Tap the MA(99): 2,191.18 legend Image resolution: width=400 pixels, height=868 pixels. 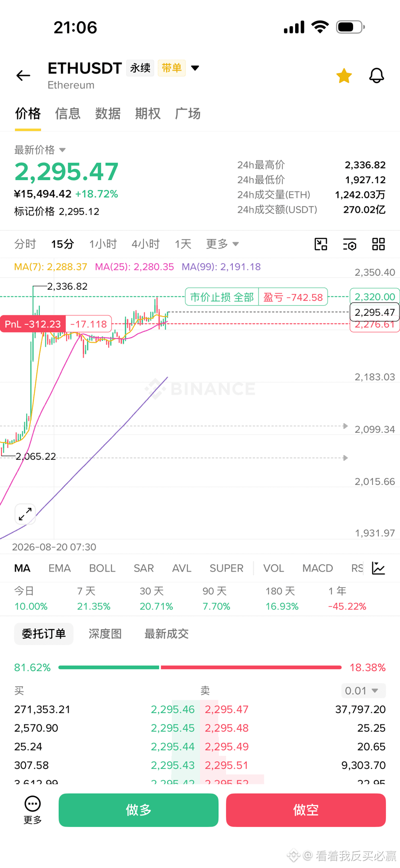(221, 267)
